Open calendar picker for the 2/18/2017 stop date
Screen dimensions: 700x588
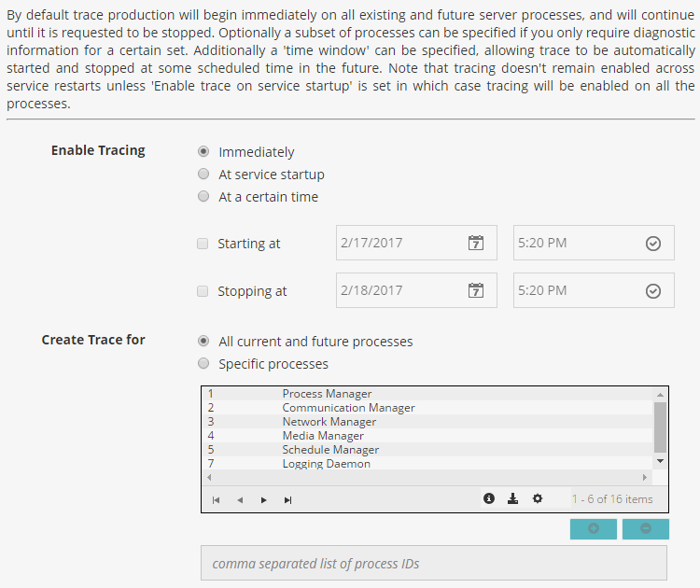[x=476, y=290]
